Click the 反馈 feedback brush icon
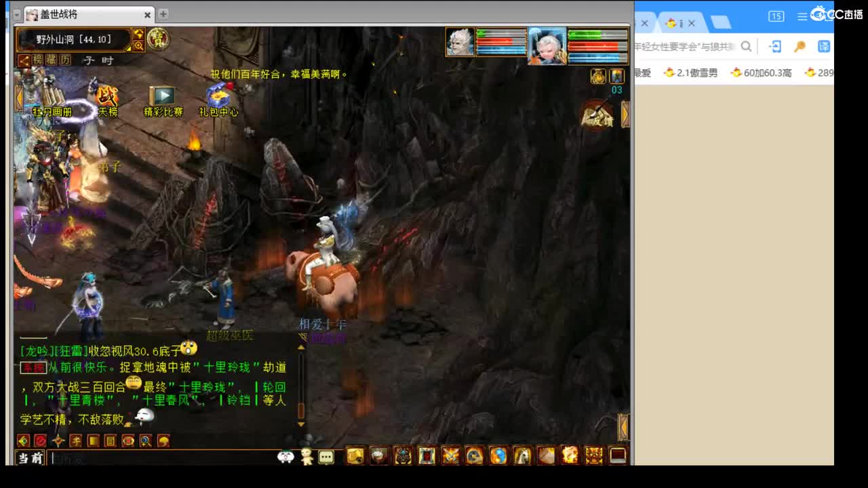The image size is (868, 488). [x=597, y=115]
